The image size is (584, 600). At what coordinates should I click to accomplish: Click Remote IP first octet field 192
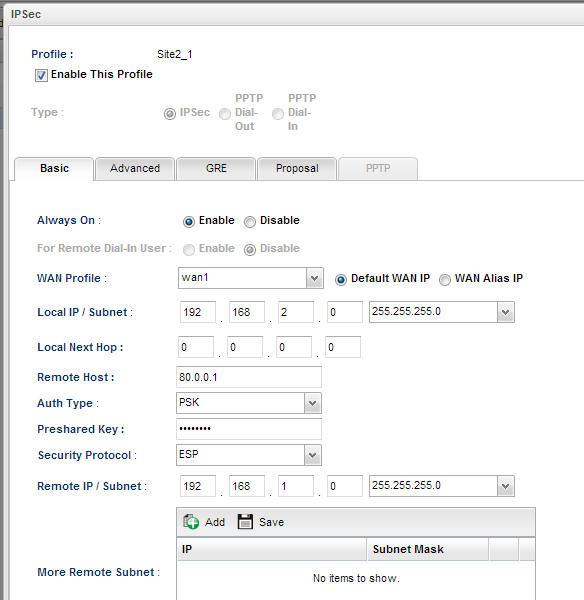(198, 486)
